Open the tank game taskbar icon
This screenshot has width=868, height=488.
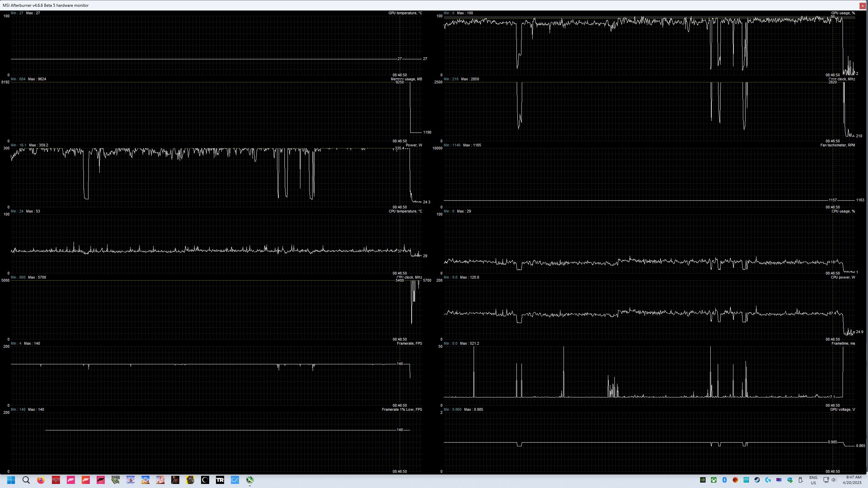pos(116,480)
